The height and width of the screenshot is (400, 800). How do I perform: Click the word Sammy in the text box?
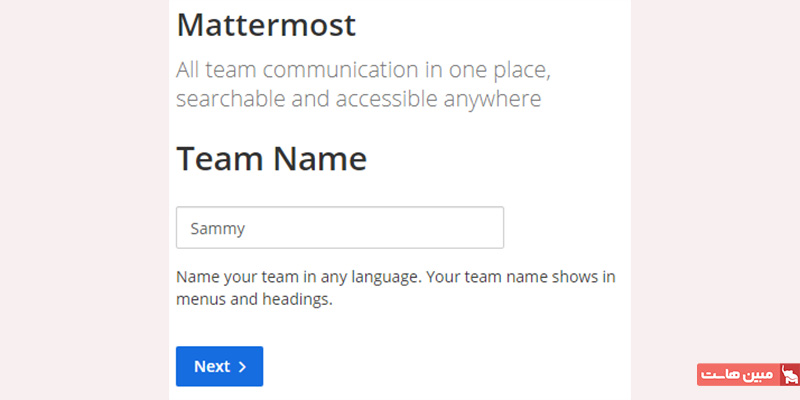point(218,228)
